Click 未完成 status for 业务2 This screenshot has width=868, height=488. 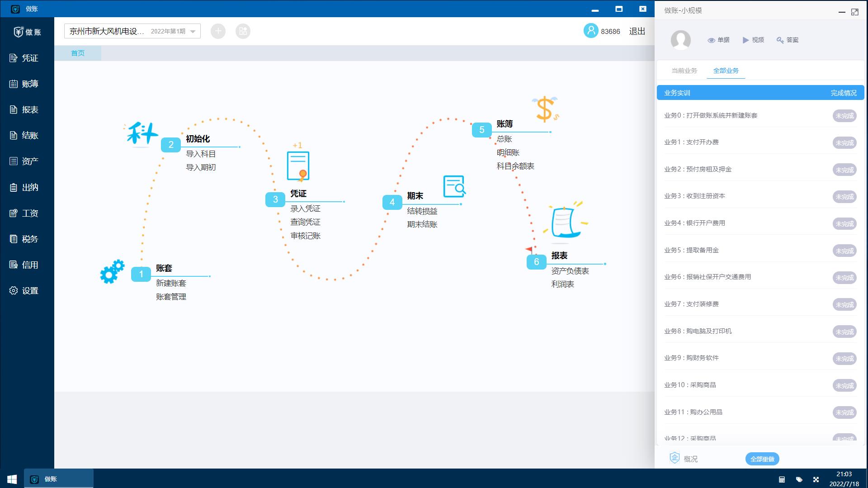(x=844, y=170)
